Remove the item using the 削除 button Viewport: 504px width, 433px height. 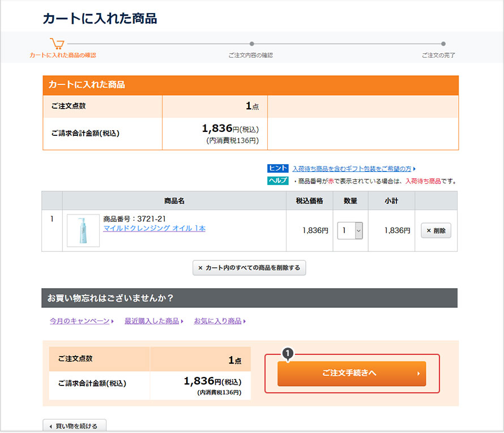pyautogui.click(x=435, y=230)
